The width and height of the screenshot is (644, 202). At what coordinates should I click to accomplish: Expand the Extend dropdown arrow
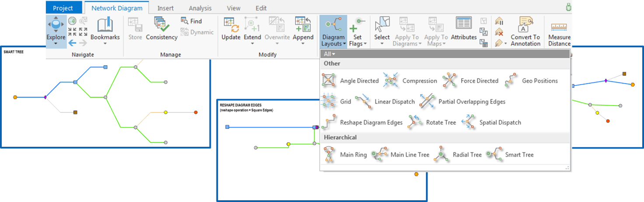252,44
